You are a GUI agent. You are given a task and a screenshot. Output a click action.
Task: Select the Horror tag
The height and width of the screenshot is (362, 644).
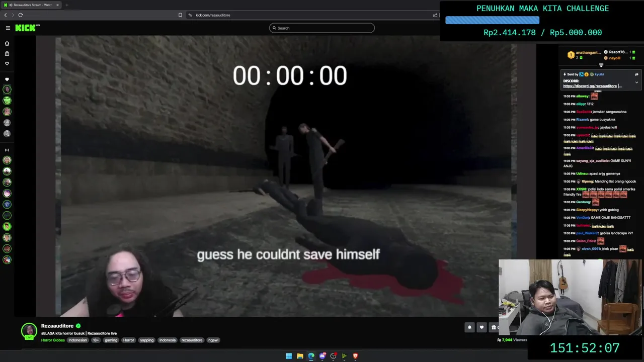click(x=129, y=340)
